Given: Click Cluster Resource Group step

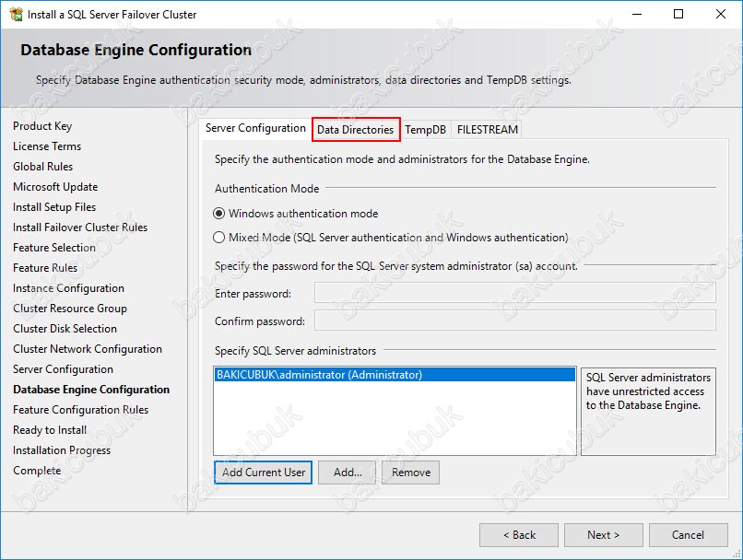Looking at the screenshot, I should point(70,309).
